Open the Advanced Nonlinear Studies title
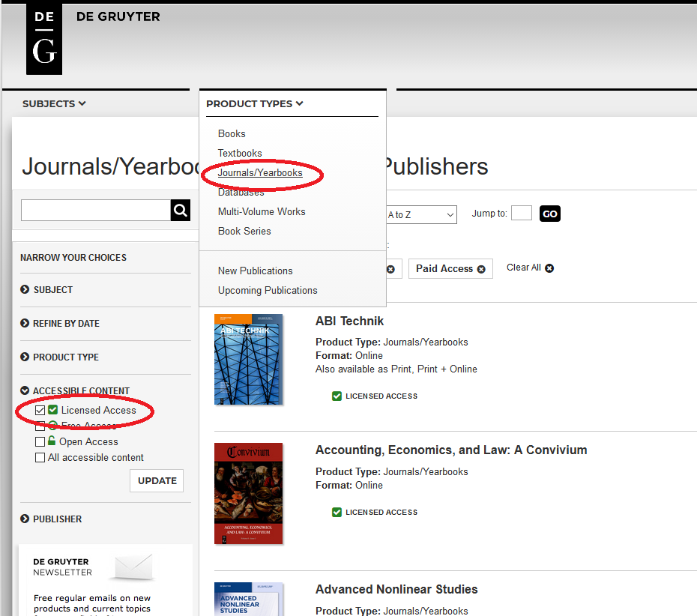Image resolution: width=697 pixels, height=616 pixels. coord(396,589)
